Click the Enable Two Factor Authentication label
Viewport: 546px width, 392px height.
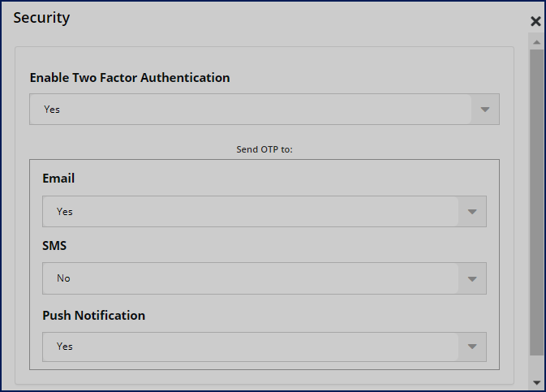pyautogui.click(x=130, y=78)
